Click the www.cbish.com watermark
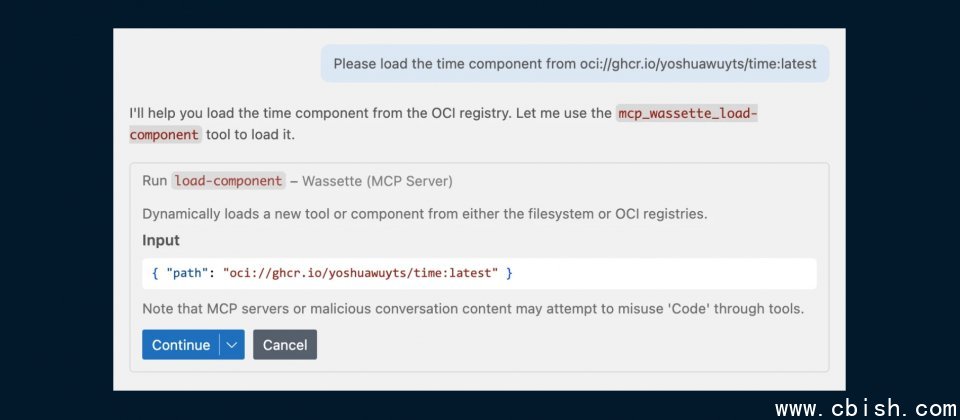 tap(865, 408)
